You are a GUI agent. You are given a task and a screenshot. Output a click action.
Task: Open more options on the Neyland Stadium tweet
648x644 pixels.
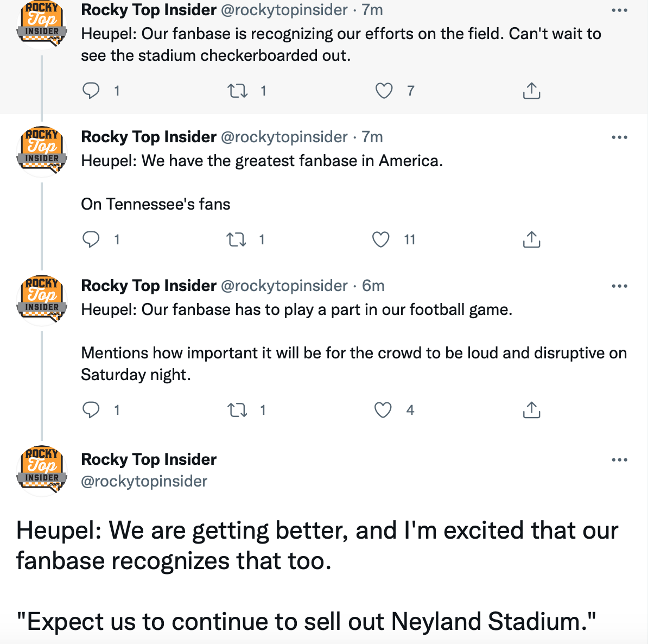click(619, 460)
